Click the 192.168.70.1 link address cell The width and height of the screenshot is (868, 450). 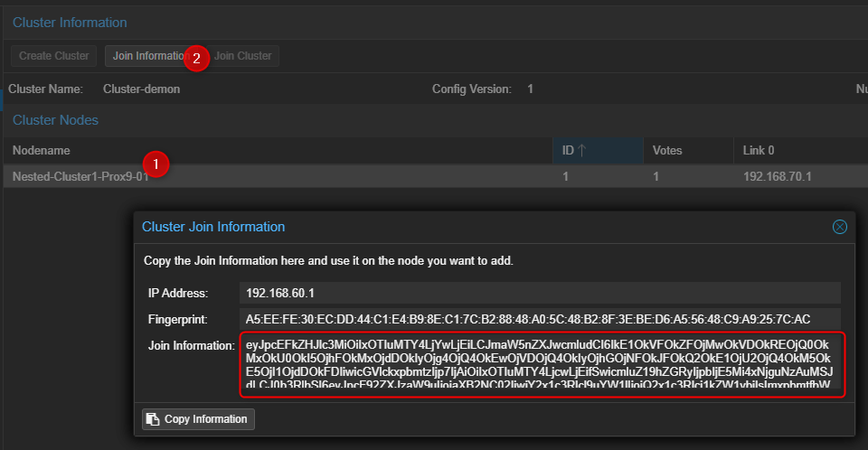pos(778,176)
